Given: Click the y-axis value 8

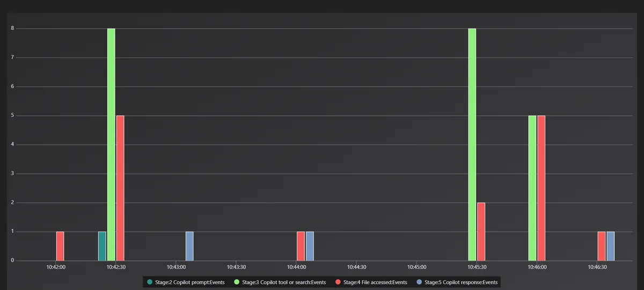Looking at the screenshot, I should point(13,28).
